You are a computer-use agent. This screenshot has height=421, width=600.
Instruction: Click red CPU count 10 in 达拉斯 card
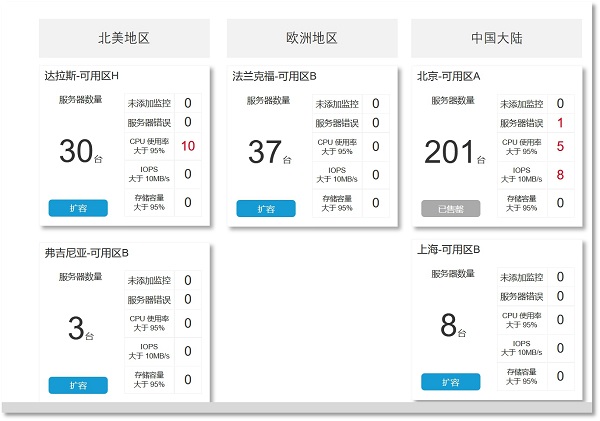tap(187, 146)
